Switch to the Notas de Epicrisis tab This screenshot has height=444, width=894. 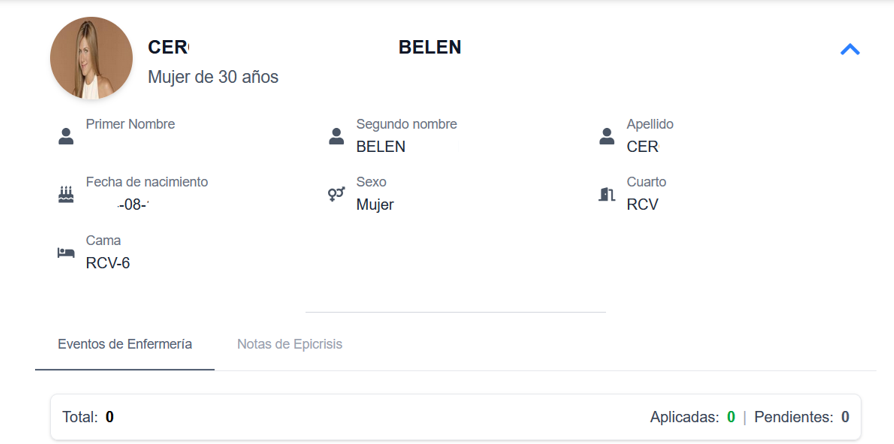point(289,344)
